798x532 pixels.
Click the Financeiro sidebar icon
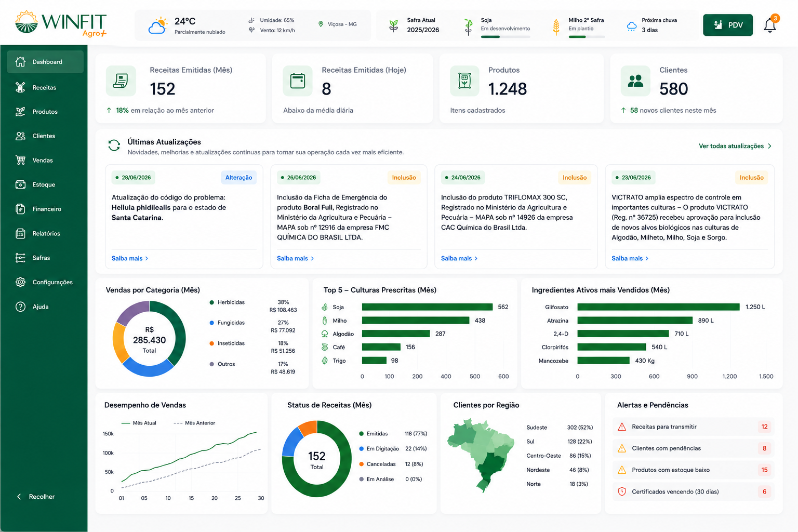[20, 209]
